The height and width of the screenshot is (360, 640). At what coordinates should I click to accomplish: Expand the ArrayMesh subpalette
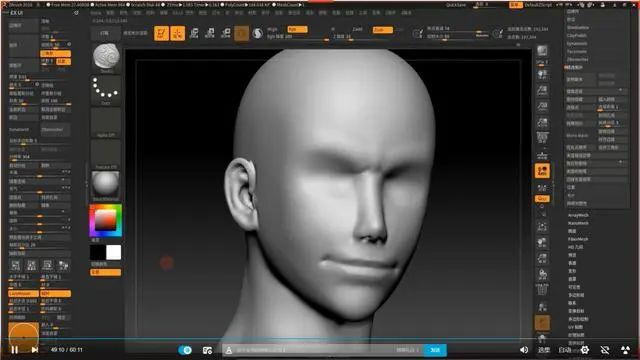(x=578, y=215)
